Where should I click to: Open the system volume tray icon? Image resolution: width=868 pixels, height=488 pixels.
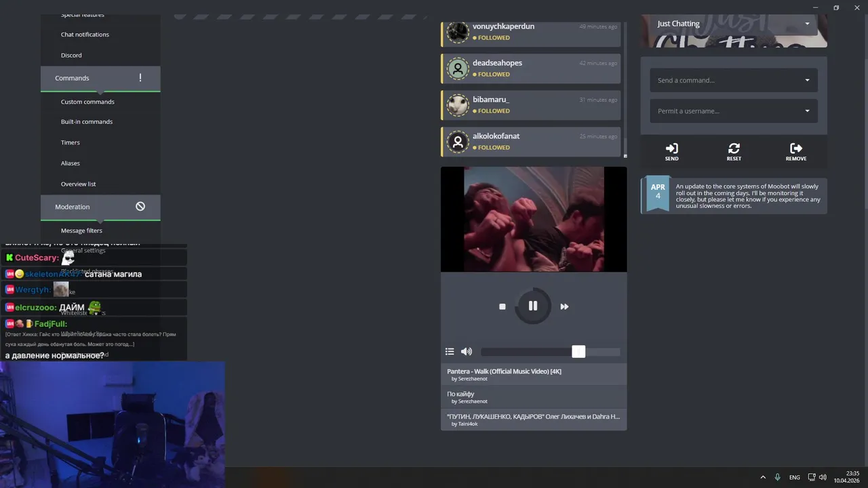823,477
